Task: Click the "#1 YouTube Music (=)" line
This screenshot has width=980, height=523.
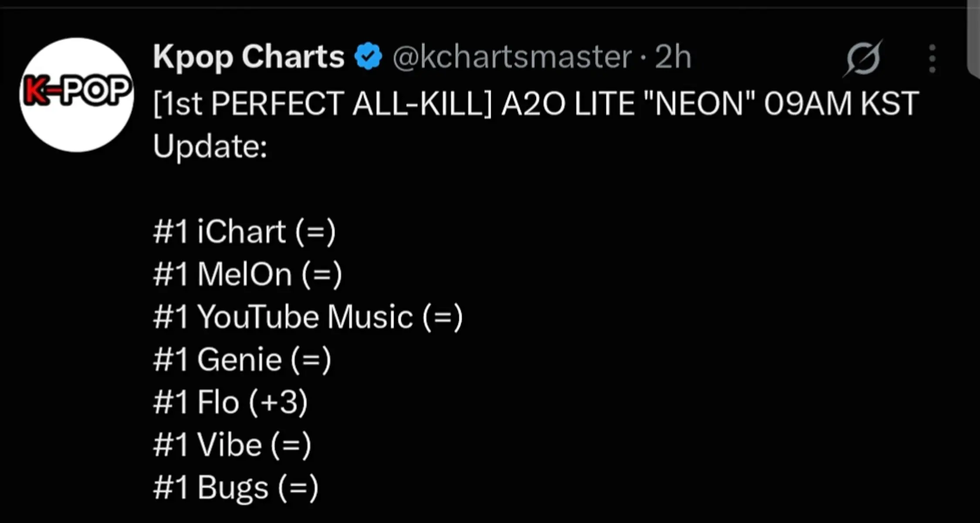Action: (x=308, y=317)
